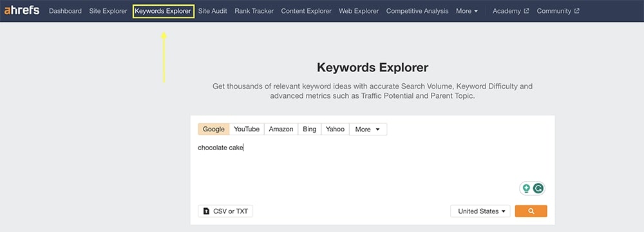Expand the More search engines dropdown

tap(368, 129)
